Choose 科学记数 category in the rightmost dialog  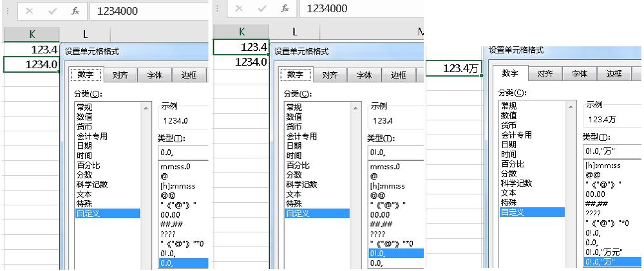[x=533, y=183]
